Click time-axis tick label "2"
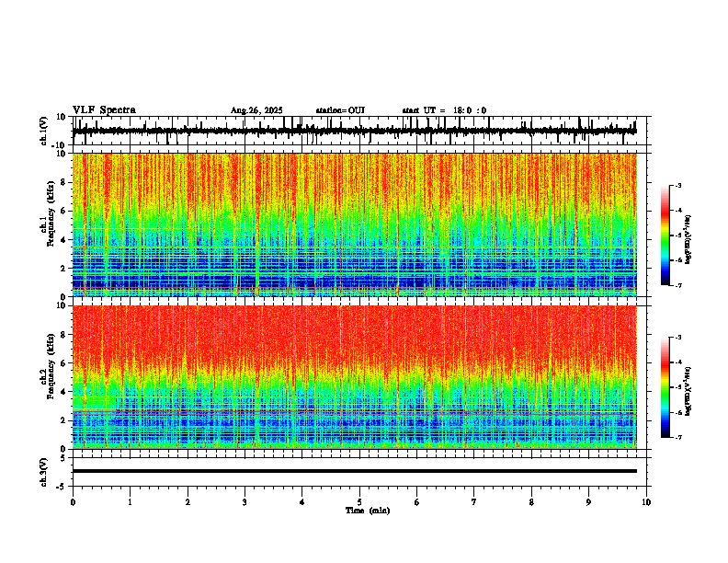728x563 pixels. 188,502
